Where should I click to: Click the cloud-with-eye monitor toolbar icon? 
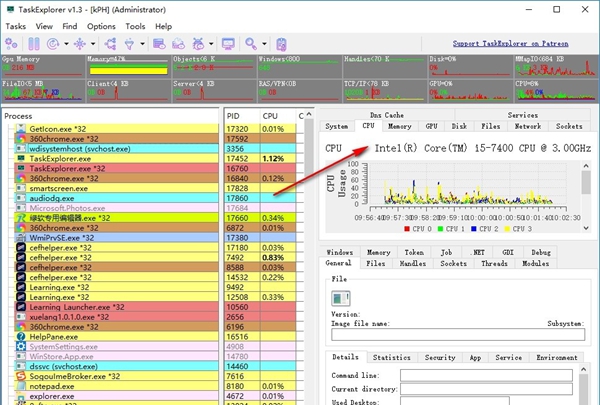pos(178,44)
